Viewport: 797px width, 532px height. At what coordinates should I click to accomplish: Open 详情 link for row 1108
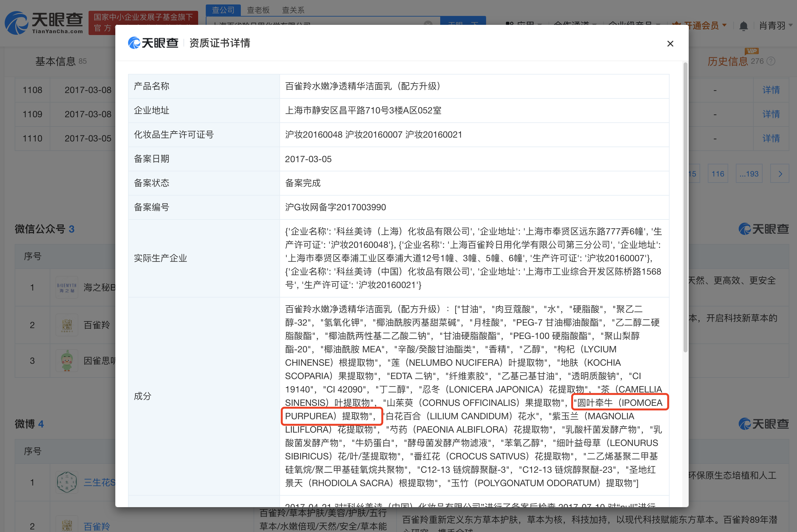pyautogui.click(x=771, y=90)
